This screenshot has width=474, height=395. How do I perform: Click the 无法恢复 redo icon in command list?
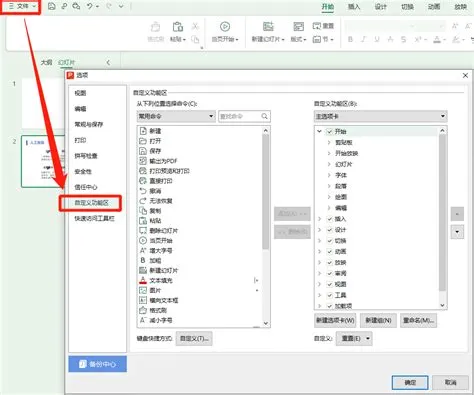pyautogui.click(x=143, y=201)
